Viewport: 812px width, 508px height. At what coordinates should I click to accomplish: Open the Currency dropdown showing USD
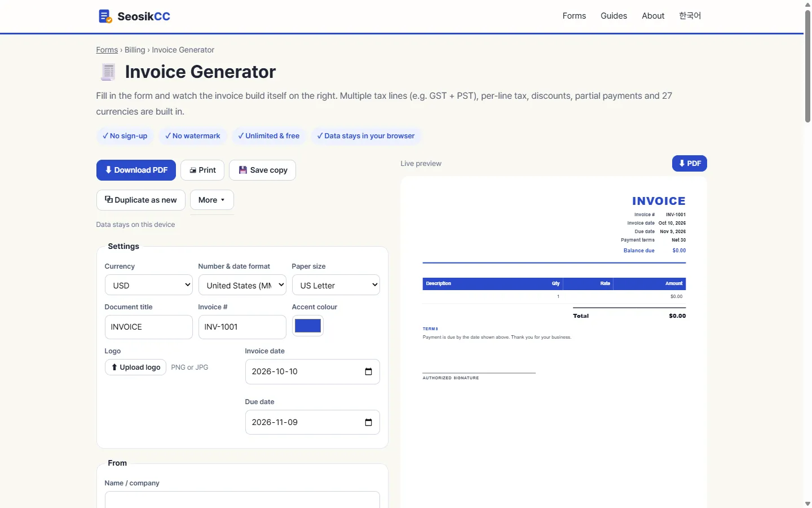[x=149, y=285]
